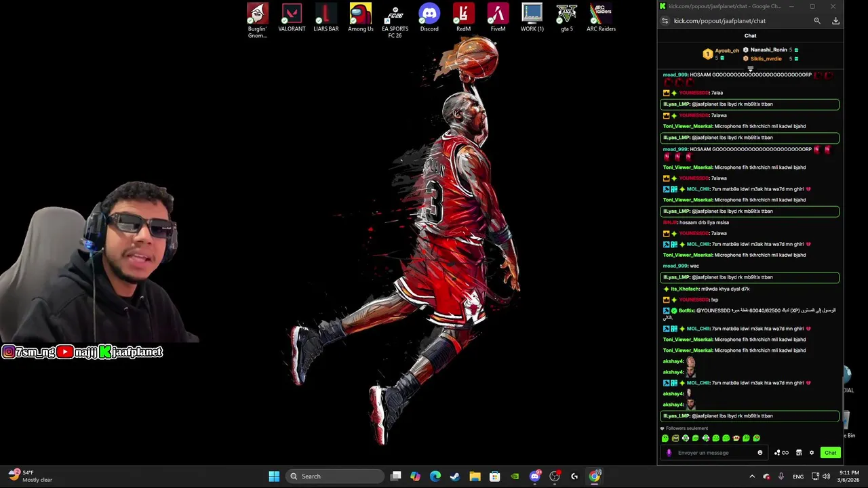Open the gta 5 desktop shortcut
This screenshot has width=868, height=488.
point(566,18)
